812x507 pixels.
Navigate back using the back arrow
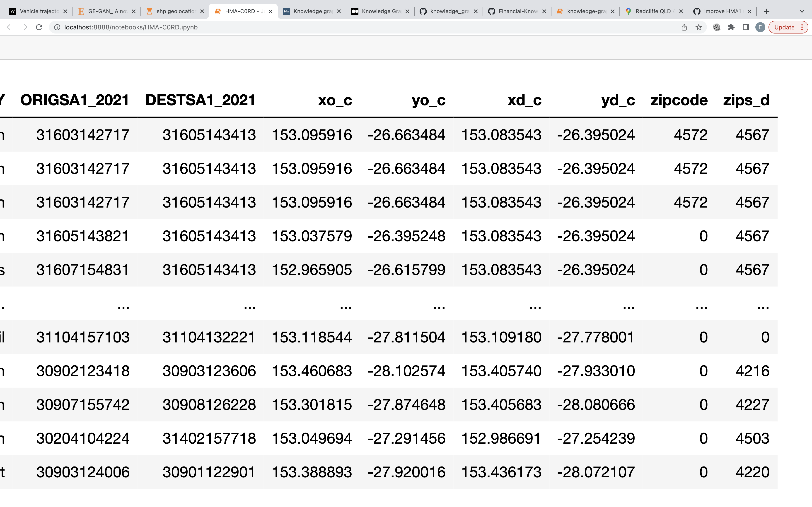click(10, 27)
